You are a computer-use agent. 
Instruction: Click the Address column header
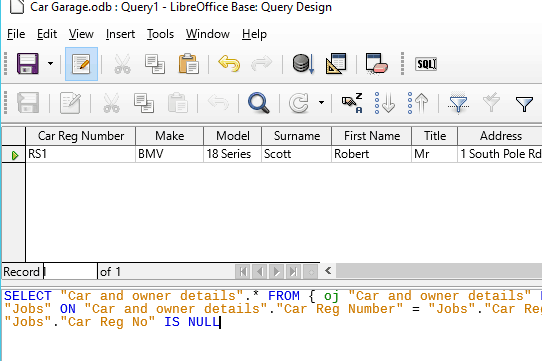click(x=500, y=136)
